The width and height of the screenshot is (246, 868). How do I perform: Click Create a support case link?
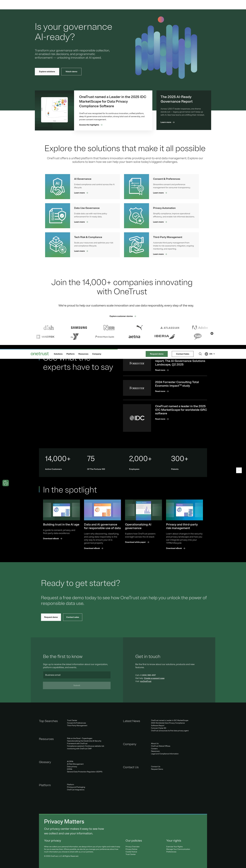pos(154,678)
